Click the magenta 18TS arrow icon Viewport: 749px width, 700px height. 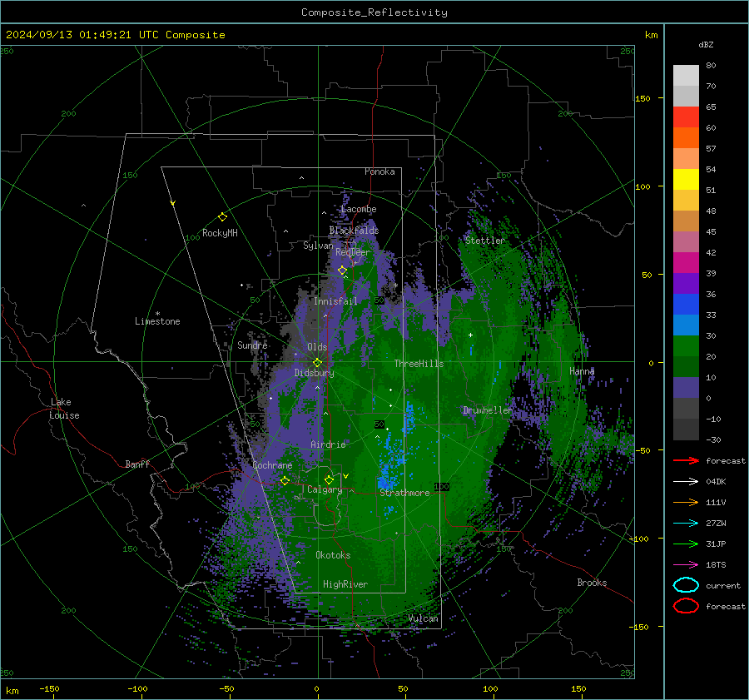coord(686,564)
